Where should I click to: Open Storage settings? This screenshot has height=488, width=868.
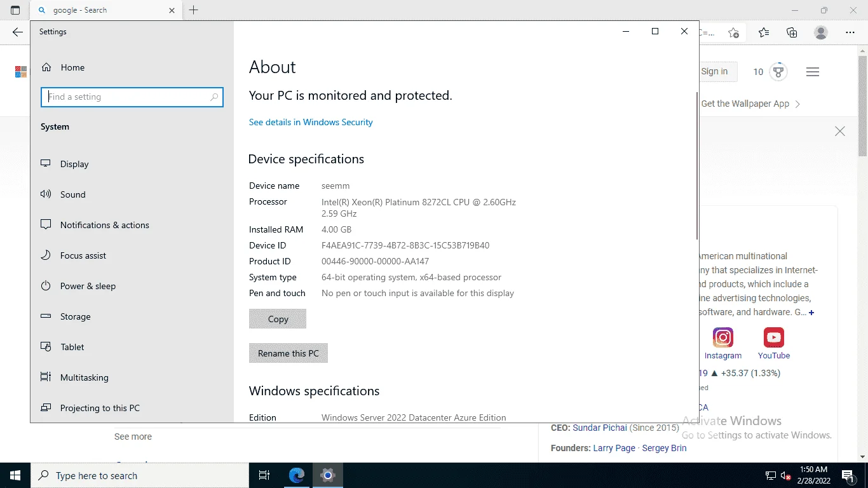[x=65, y=316]
